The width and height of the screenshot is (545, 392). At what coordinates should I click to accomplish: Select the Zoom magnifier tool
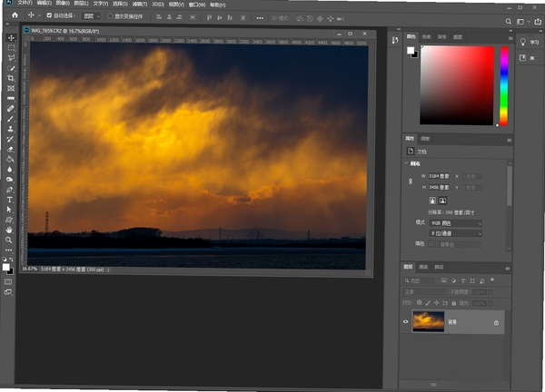[9, 240]
